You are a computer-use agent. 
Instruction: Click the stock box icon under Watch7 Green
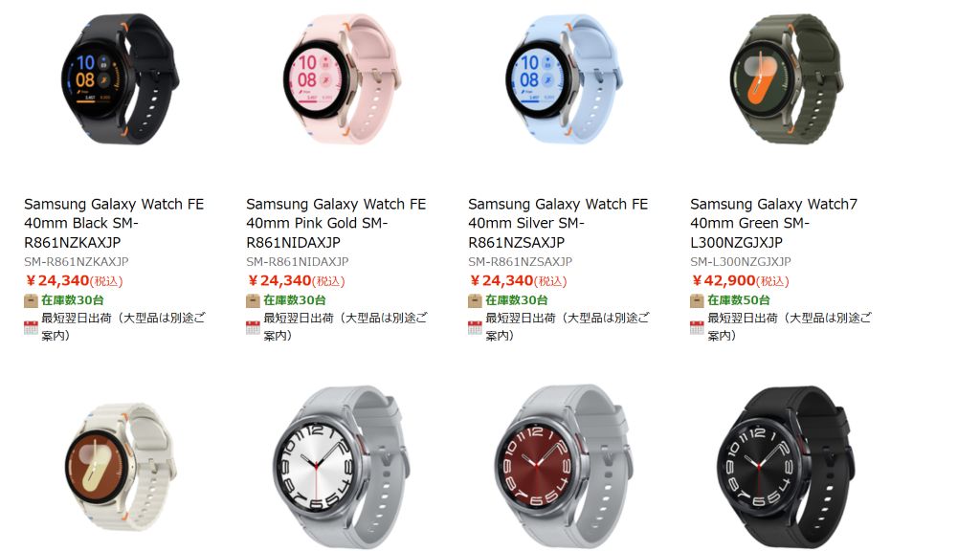coord(697,300)
